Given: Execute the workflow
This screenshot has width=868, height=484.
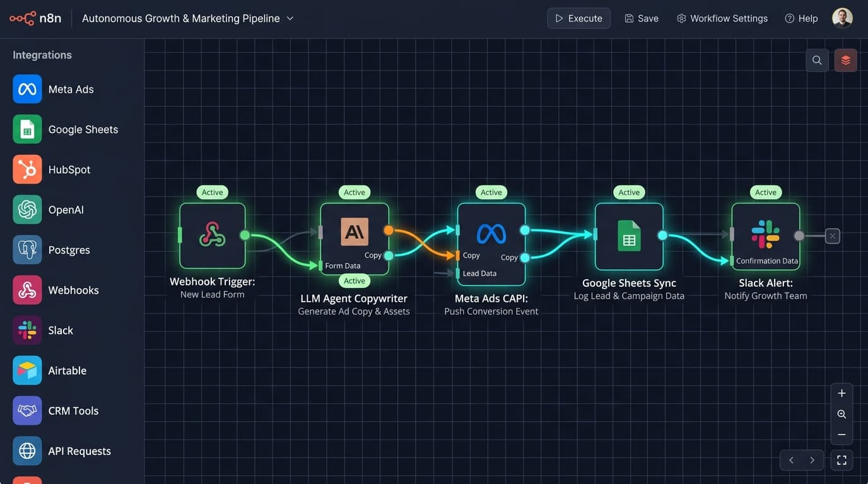Looking at the screenshot, I should (x=578, y=18).
